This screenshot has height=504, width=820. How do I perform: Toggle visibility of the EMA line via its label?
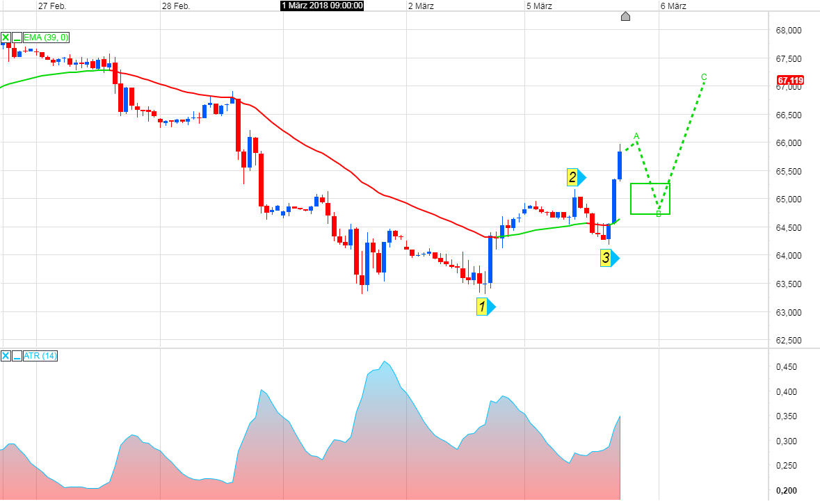45,37
